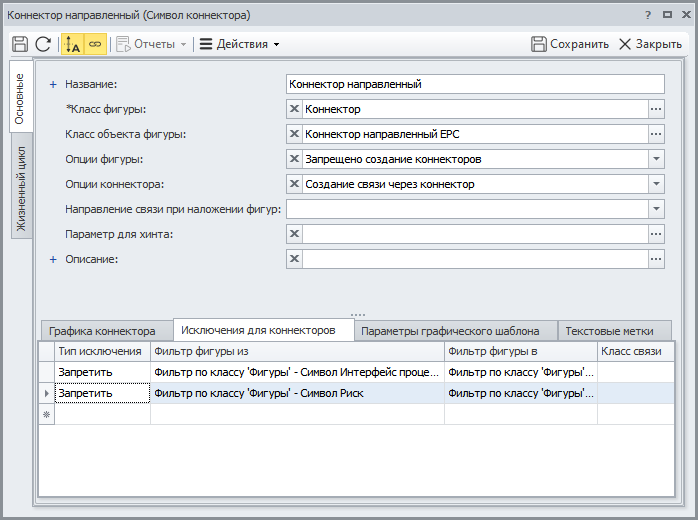
Task: Expand Направление связи при наложении фигур dropdown
Action: tap(656, 209)
